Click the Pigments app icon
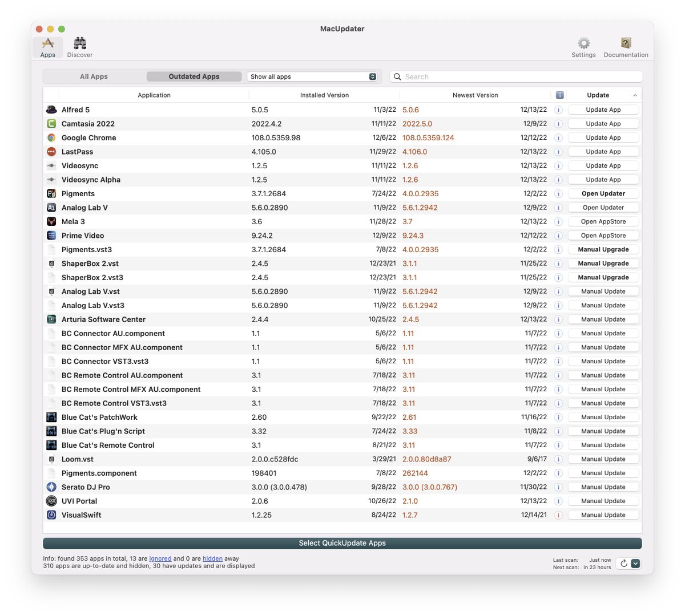The image size is (685, 616). 51,193
